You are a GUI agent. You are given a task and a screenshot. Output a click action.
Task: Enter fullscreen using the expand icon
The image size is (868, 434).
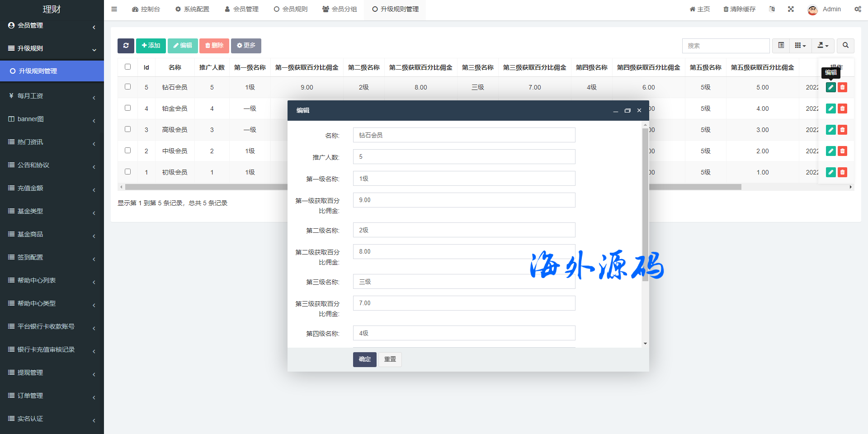[791, 9]
